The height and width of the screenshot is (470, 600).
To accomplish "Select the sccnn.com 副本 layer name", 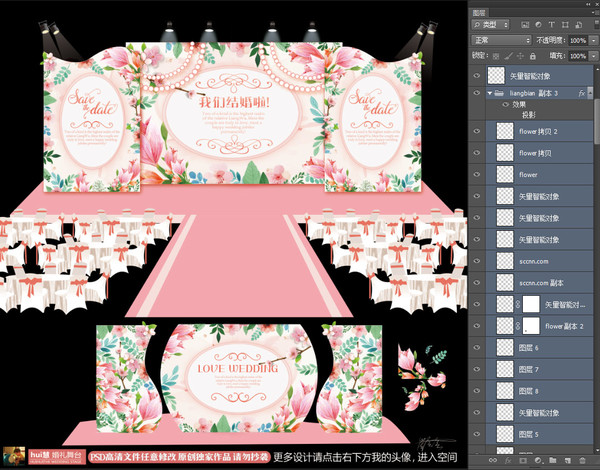I will click(541, 283).
